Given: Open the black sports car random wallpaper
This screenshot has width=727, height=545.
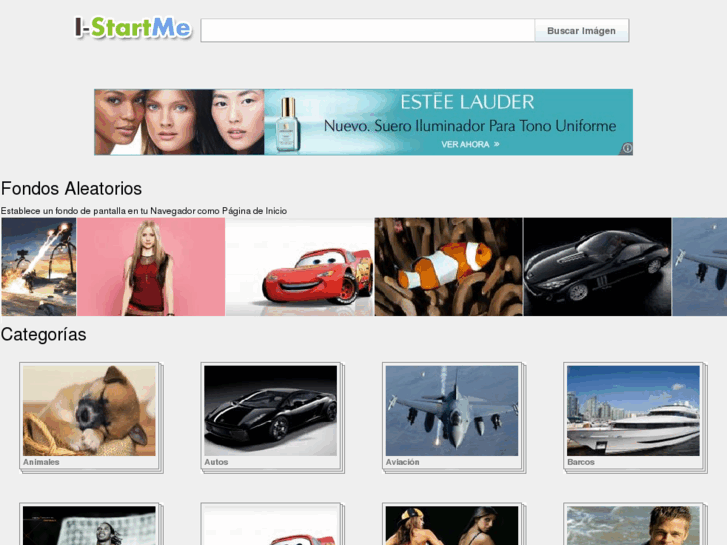Looking at the screenshot, I should (x=597, y=267).
